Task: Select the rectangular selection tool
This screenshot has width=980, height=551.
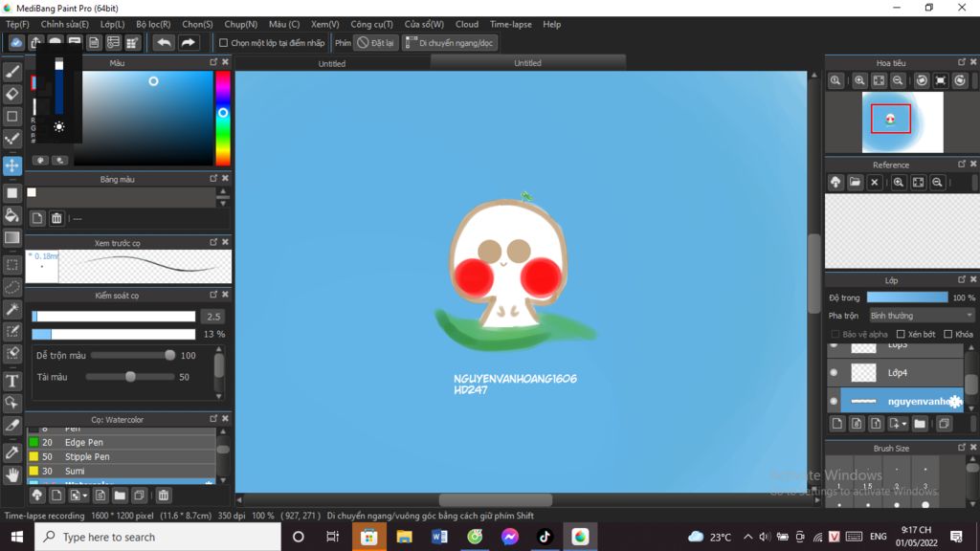Action: (11, 265)
